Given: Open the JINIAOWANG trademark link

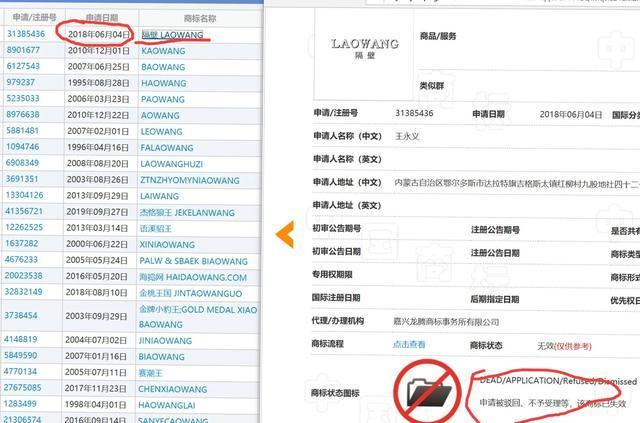Looking at the screenshot, I should 165,341.
